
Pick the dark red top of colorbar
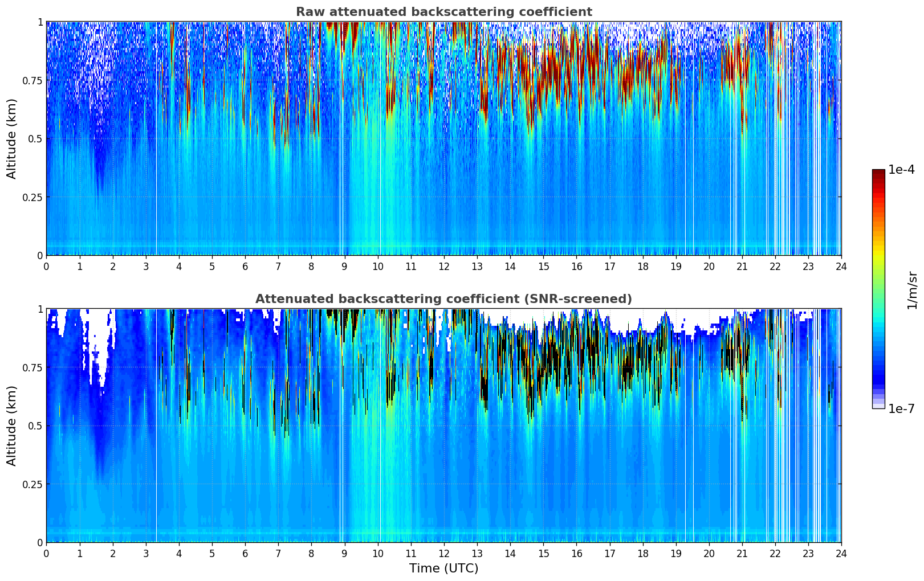point(878,173)
